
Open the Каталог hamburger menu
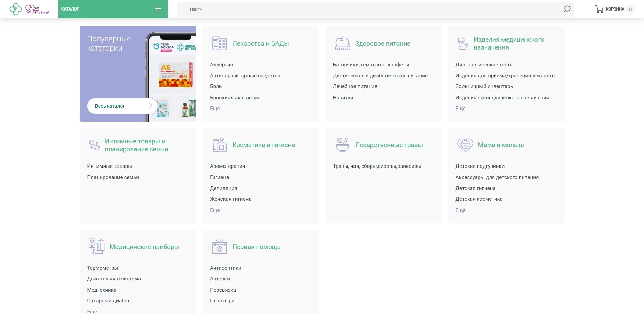[158, 9]
